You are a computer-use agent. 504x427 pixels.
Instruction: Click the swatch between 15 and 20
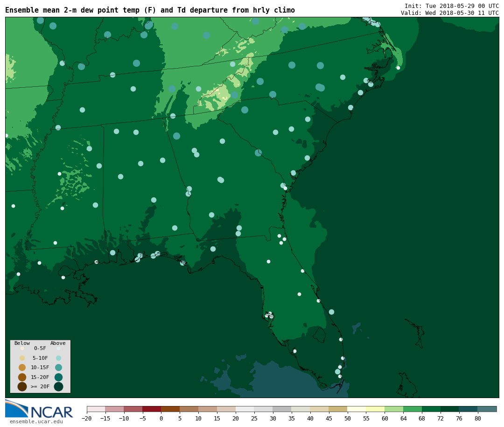point(227,409)
